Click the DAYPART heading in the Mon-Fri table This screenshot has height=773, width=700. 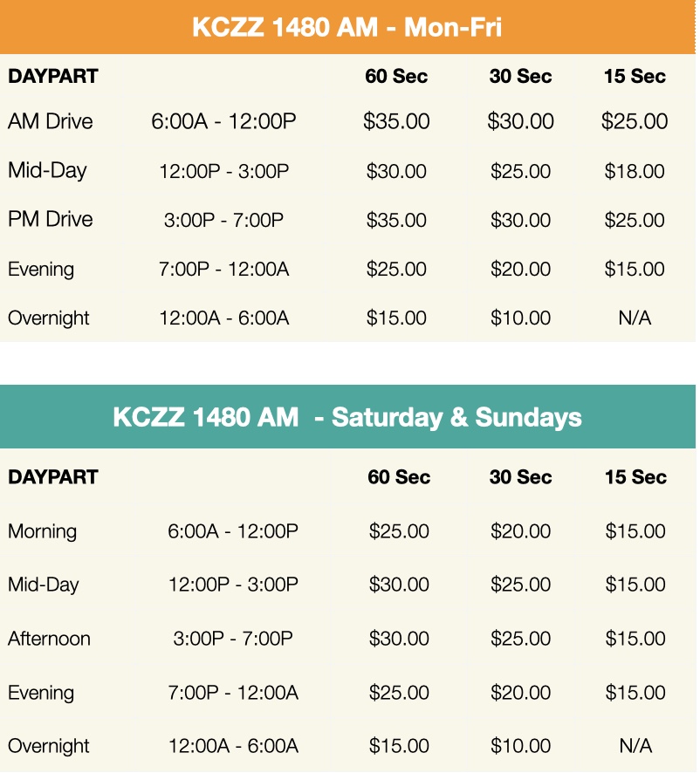pos(53,77)
